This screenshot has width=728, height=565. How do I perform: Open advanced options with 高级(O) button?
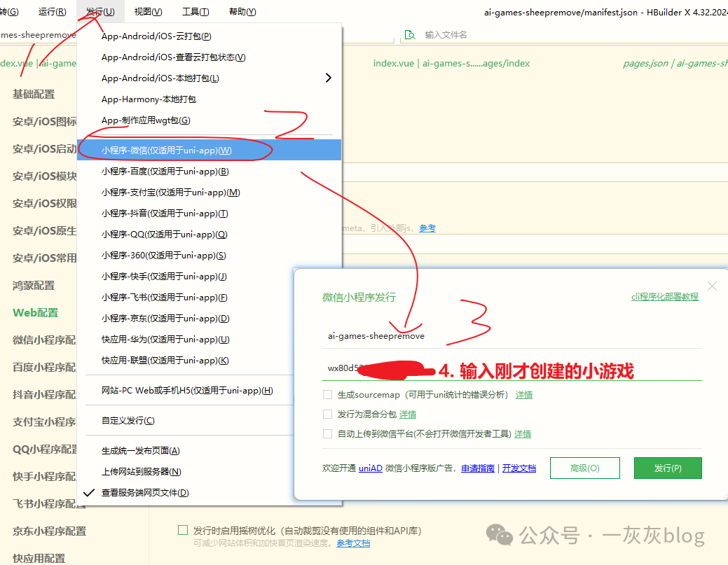pyautogui.click(x=584, y=468)
